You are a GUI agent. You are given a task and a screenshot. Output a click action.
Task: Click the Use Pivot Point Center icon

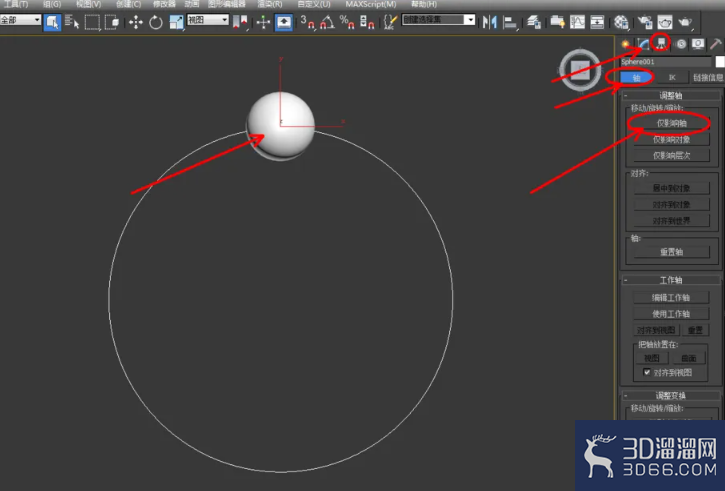click(240, 22)
